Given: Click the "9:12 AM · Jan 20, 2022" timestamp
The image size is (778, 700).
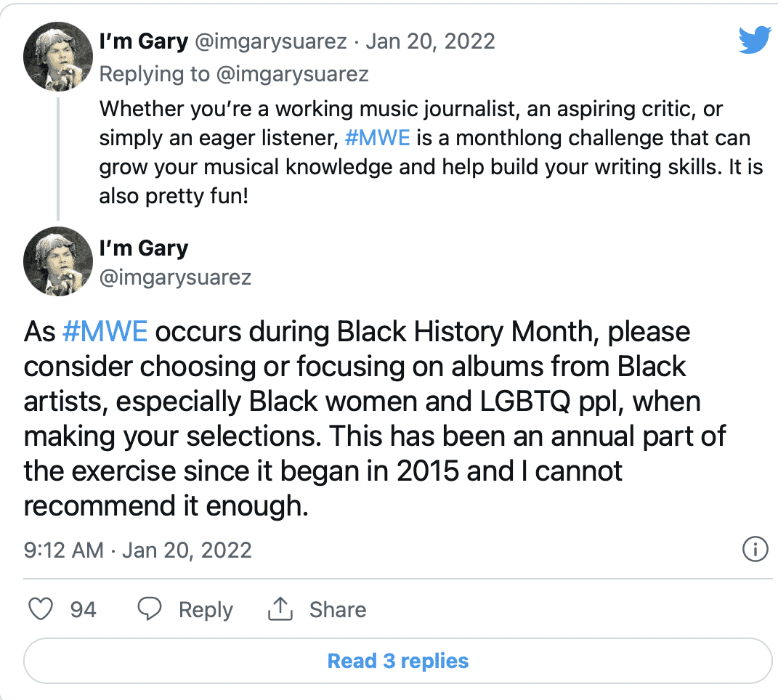Looking at the screenshot, I should (138, 550).
